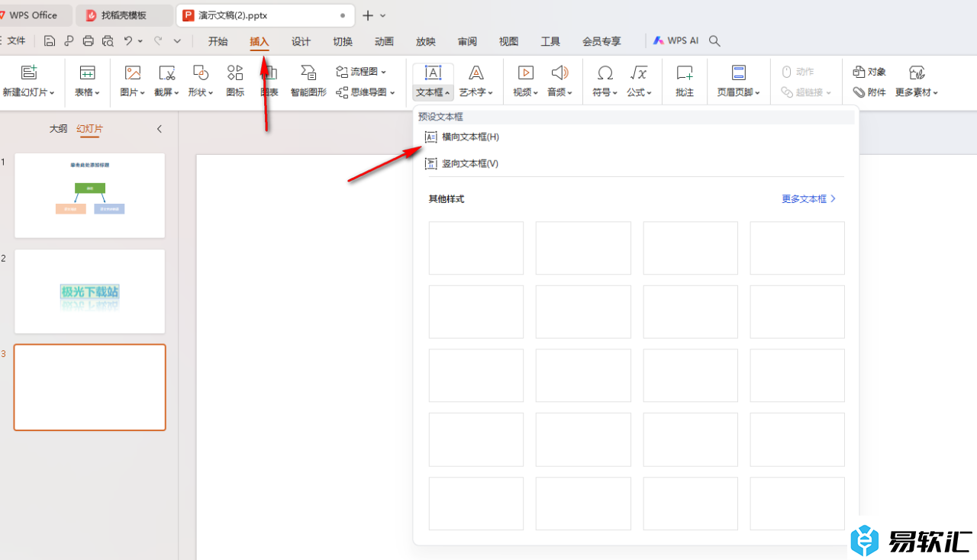This screenshot has height=560, width=977.
Task: Switch to the 开始 (Home) tab
Action: pos(218,41)
